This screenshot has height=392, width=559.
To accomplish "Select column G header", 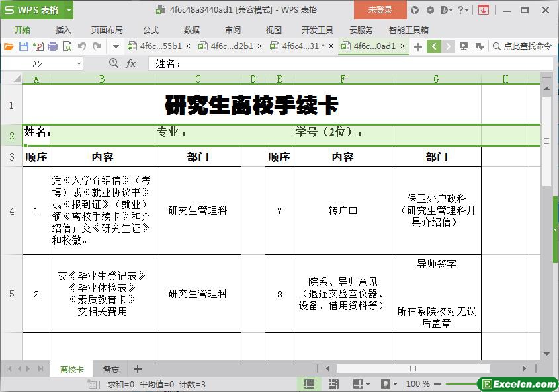I will (x=437, y=79).
